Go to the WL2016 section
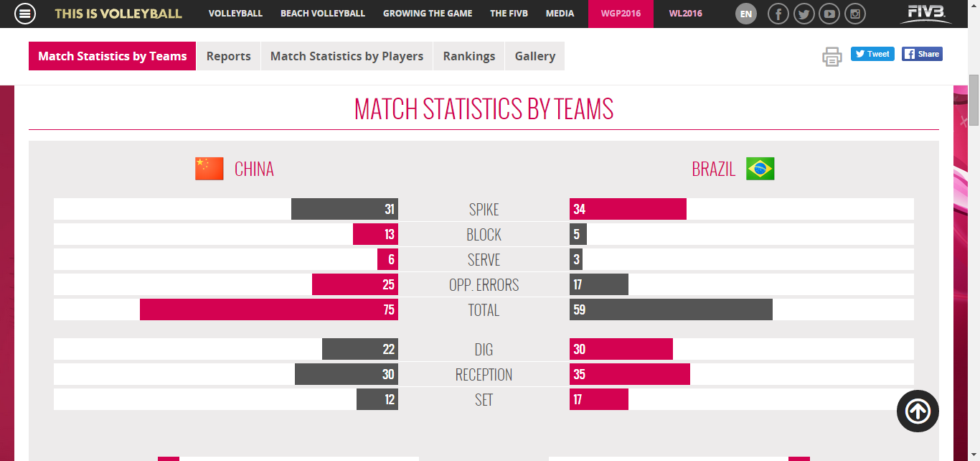Viewport: 980px width, 461px height. (685, 14)
